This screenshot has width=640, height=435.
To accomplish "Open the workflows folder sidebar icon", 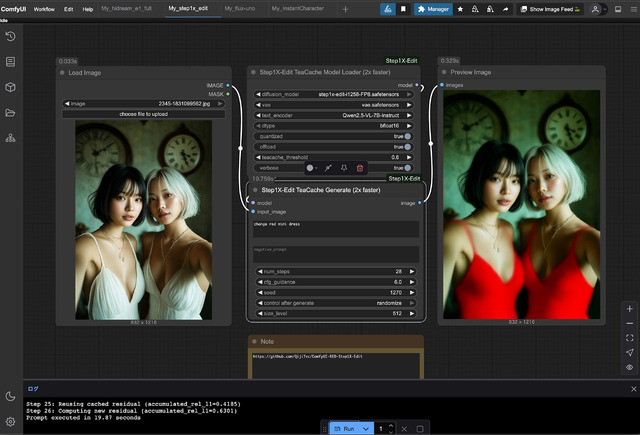I will (x=11, y=113).
